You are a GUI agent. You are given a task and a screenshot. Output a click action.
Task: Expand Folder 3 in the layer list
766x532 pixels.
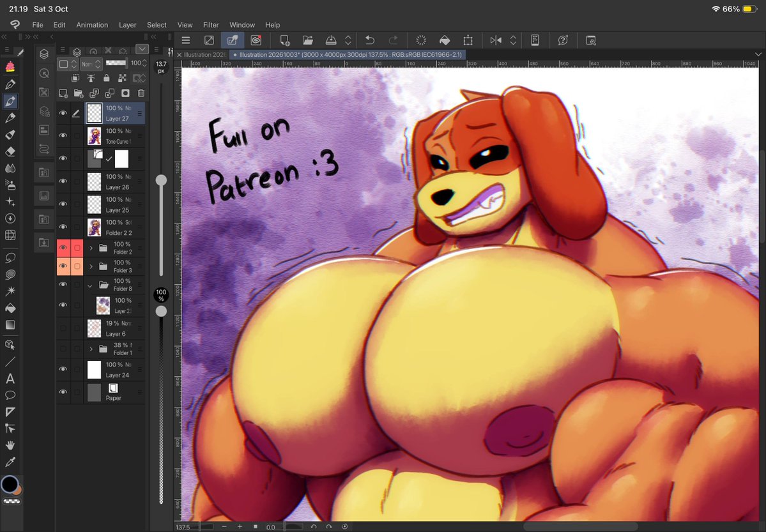(x=91, y=267)
